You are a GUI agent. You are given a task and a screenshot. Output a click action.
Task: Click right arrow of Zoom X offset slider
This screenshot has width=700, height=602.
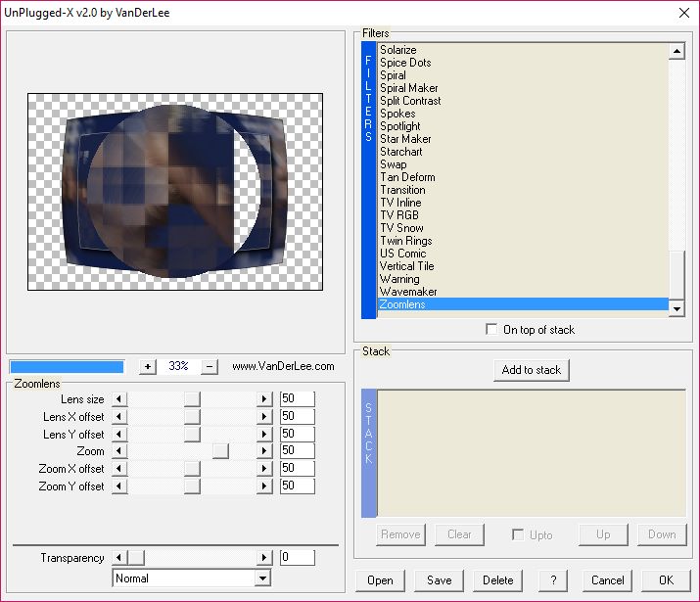coord(264,468)
